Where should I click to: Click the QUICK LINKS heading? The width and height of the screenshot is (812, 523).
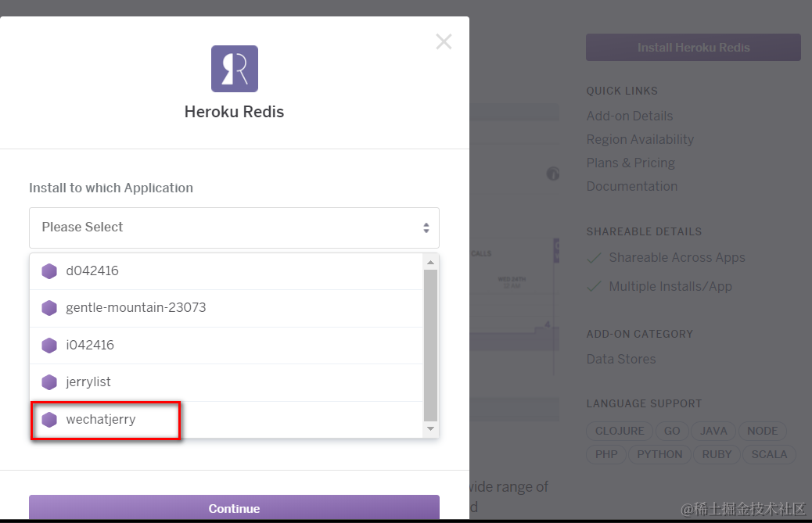click(622, 91)
